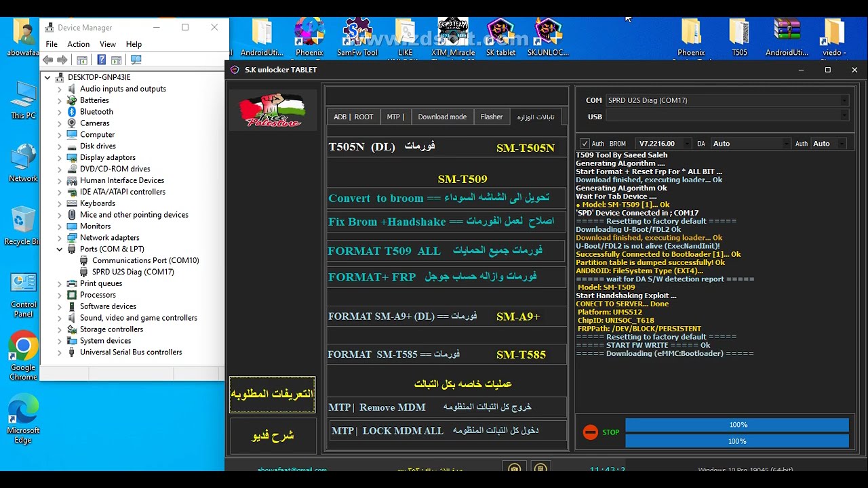Open Microsoft Edge desktop icon
This screenshot has width=868, height=488.
click(23, 420)
